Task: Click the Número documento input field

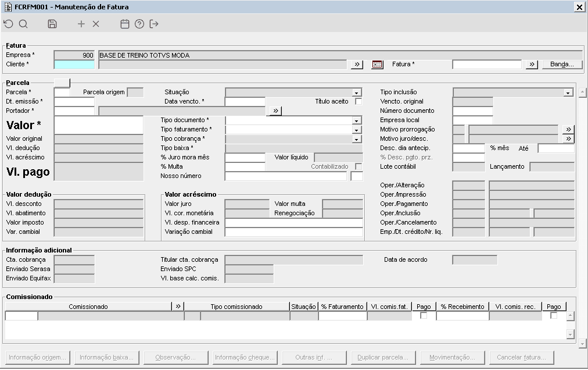Action: coord(472,111)
